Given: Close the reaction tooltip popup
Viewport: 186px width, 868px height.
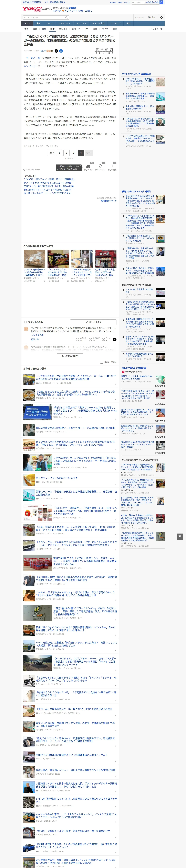Looking at the screenshot, I should click(80, 166).
